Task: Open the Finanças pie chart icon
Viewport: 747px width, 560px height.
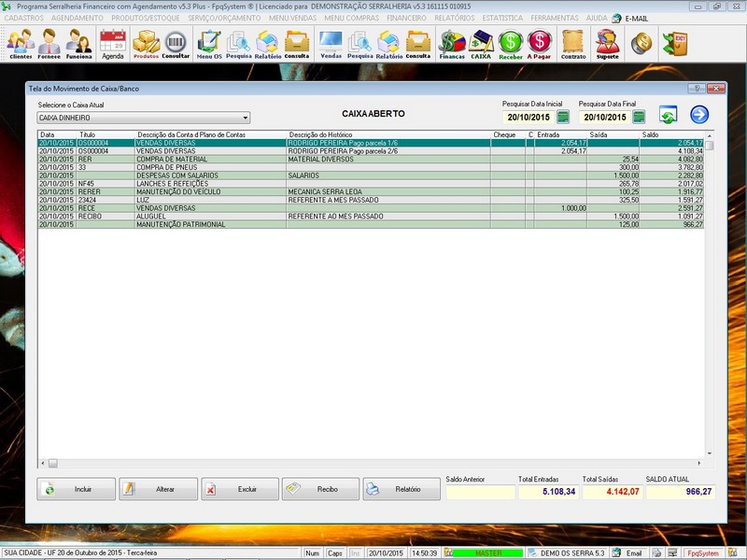Action: click(x=452, y=44)
